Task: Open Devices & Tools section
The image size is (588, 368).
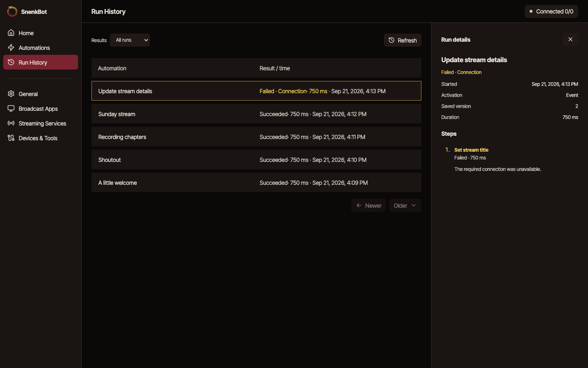Action: 40,138
